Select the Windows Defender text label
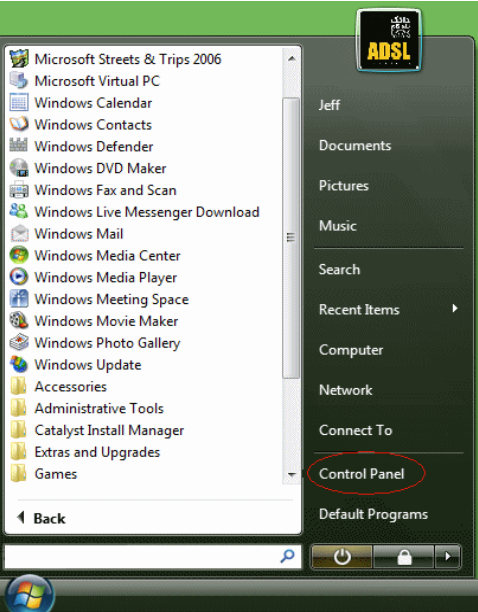 pyautogui.click(x=94, y=146)
